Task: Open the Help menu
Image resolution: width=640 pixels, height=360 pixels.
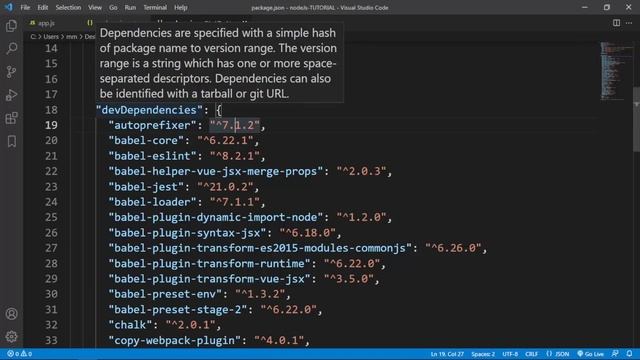Action: pos(181,7)
